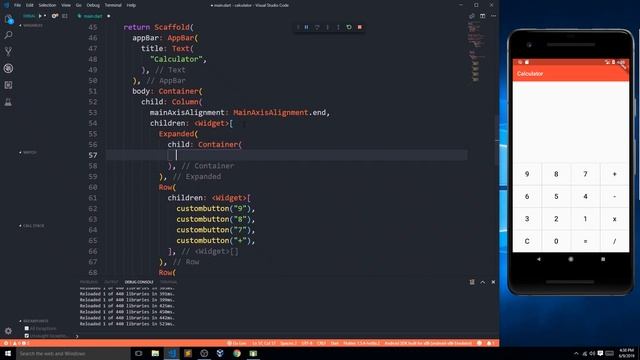Open the Debug menu
This screenshot has height=360, width=640.
click(93, 5)
